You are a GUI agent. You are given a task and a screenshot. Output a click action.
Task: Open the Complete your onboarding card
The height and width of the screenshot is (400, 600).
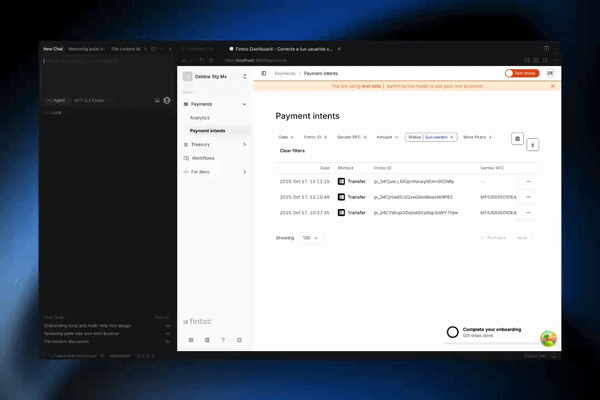492,332
